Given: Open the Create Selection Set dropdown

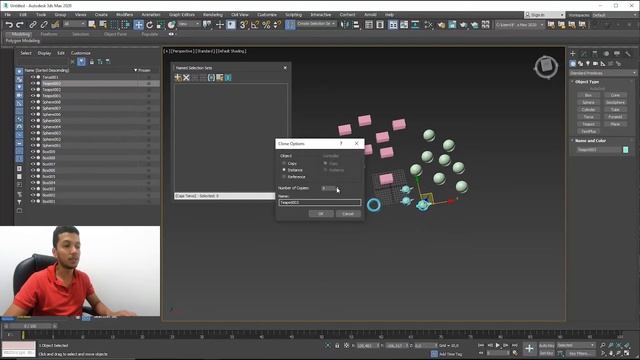Looking at the screenshot, I should point(316,24).
